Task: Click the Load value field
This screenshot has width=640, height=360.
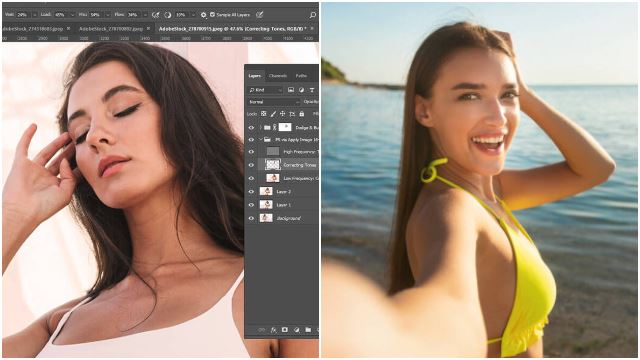Action: [61, 15]
